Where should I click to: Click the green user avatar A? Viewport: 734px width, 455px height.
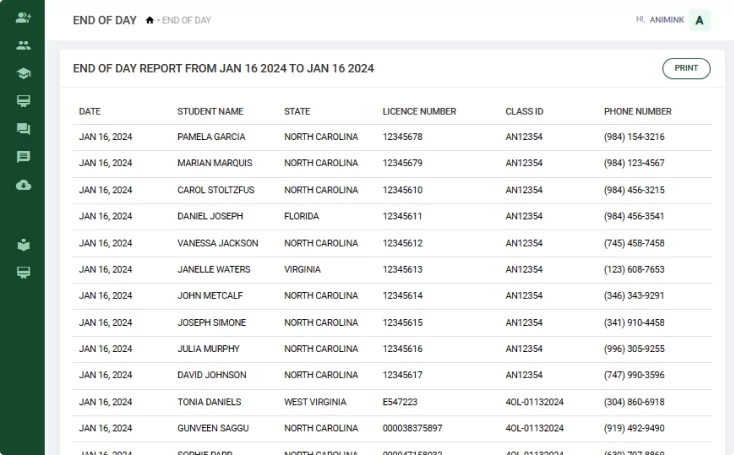700,20
